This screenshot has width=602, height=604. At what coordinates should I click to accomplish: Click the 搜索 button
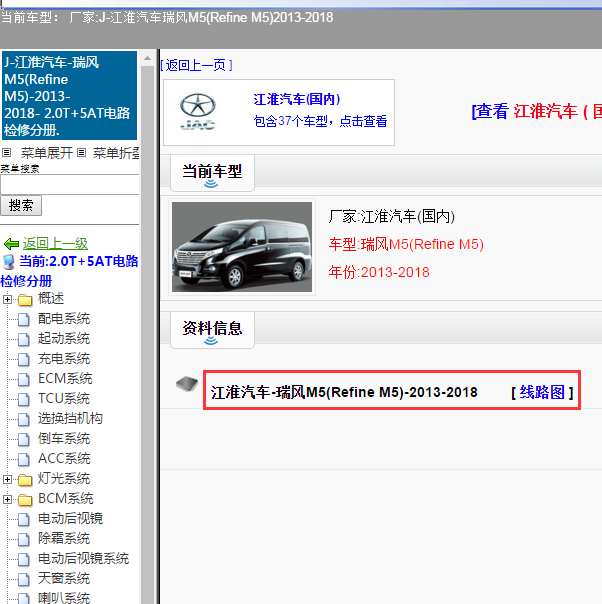click(21, 206)
